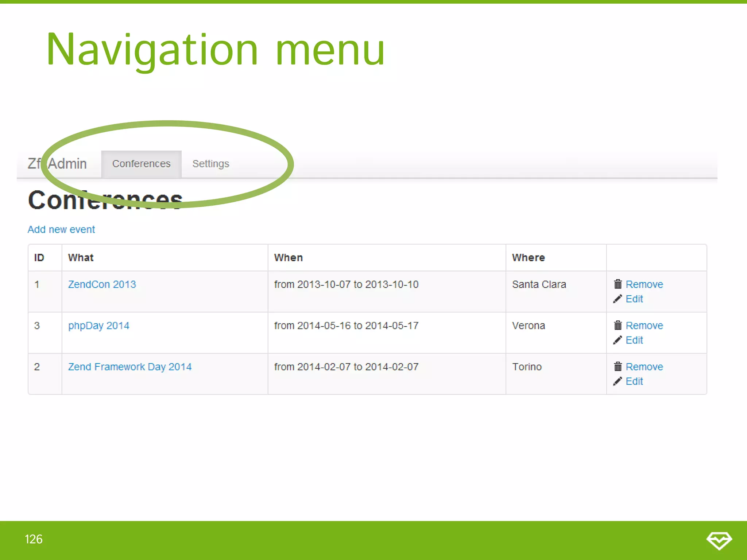The width and height of the screenshot is (747, 560).
Task: Click the Add new event link
Action: click(61, 229)
